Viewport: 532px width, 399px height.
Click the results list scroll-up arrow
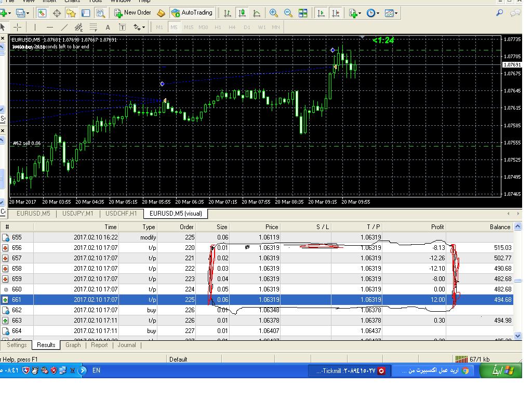[x=518, y=227]
